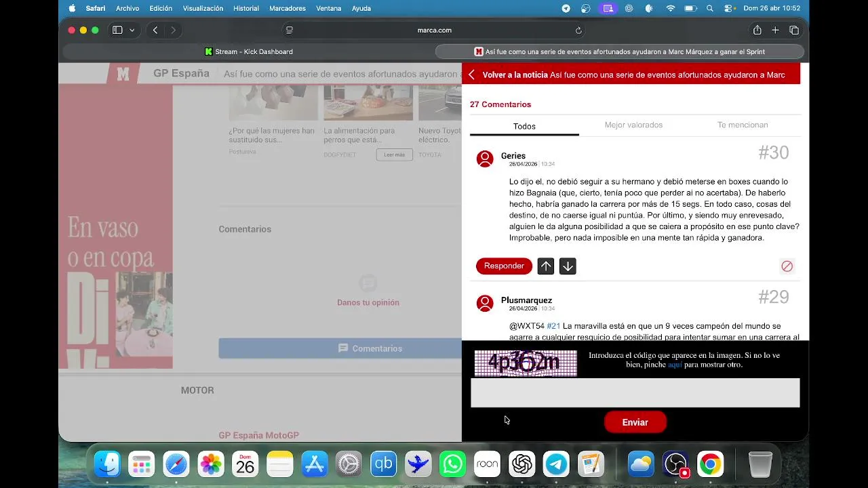Open WhatsApp in the Dock
Viewport: 868px width, 488px height.
click(452, 464)
